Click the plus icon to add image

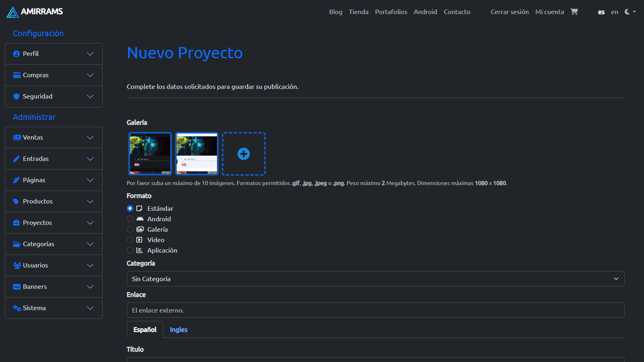tap(244, 154)
